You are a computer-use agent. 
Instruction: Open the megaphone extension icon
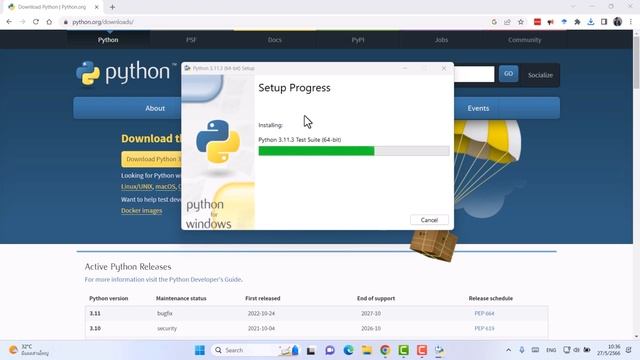551,22
